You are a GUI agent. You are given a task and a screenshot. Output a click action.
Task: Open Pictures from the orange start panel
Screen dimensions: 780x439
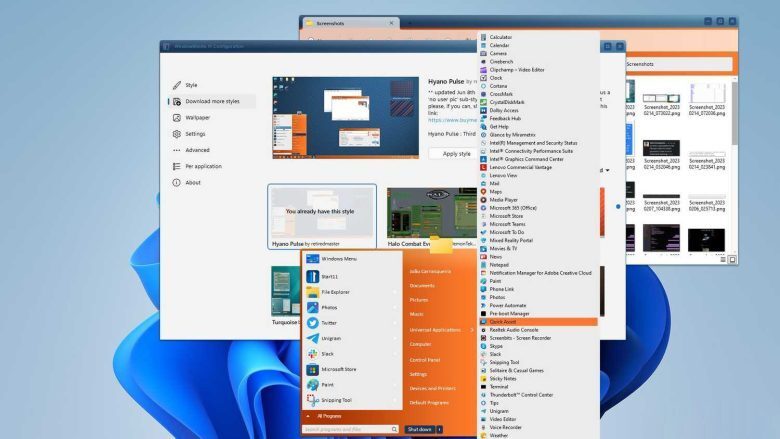419,300
